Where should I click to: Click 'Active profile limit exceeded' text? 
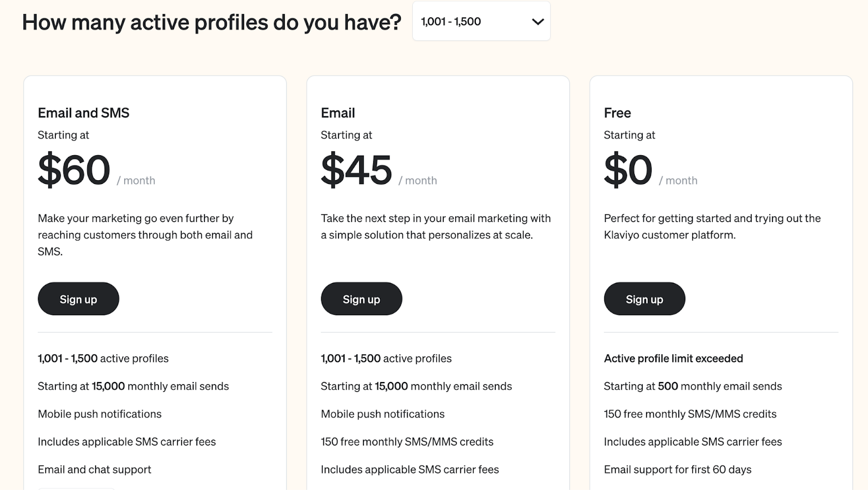point(673,359)
